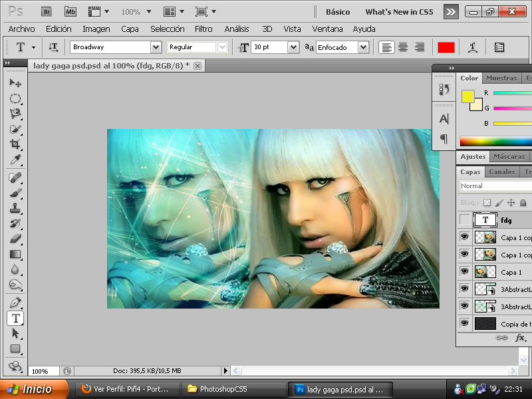Select the Path Selection tool
Image resolution: width=532 pixels, height=399 pixels.
click(15, 333)
